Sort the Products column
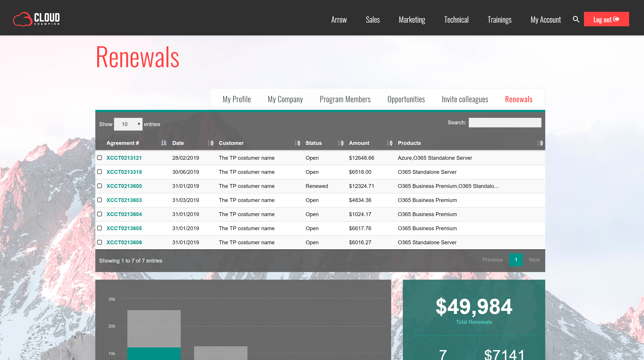The image size is (644, 360). [540, 143]
